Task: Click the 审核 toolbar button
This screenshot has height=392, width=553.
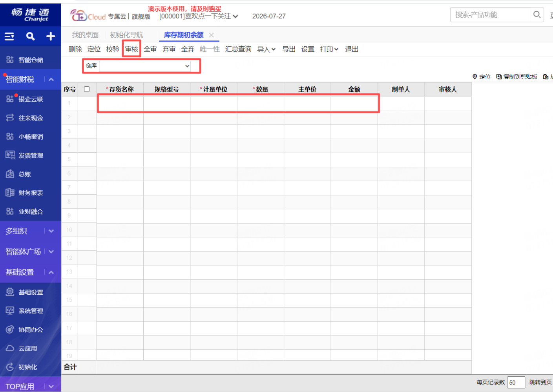Action: point(131,49)
